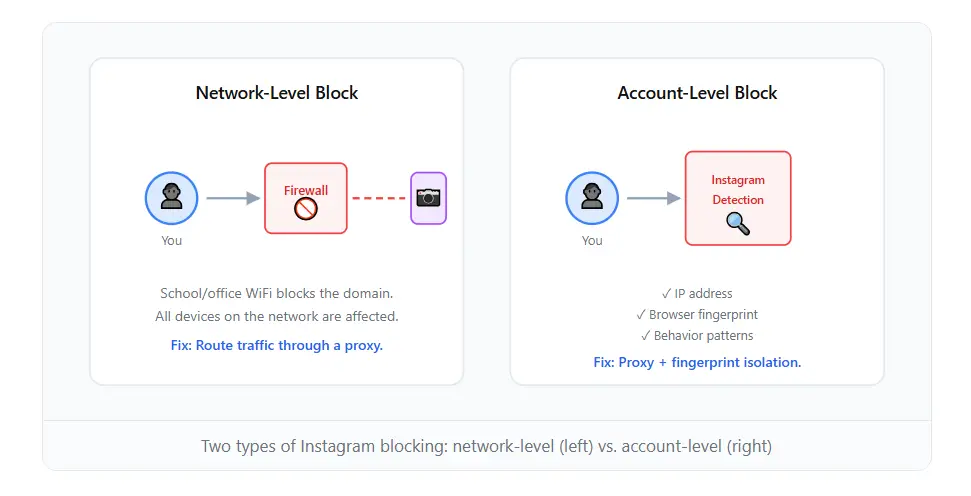Click the "School/office WiFi blocks the domain." text

coord(277,294)
